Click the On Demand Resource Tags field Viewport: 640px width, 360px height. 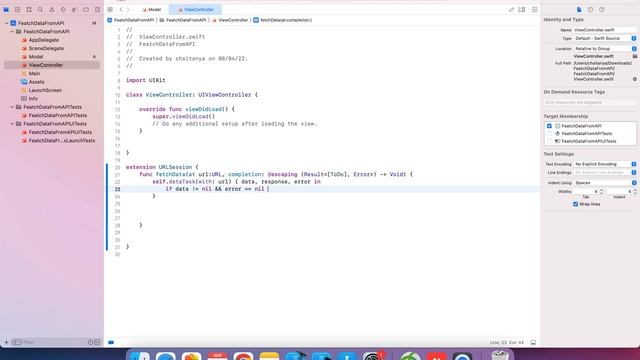pyautogui.click(x=590, y=102)
